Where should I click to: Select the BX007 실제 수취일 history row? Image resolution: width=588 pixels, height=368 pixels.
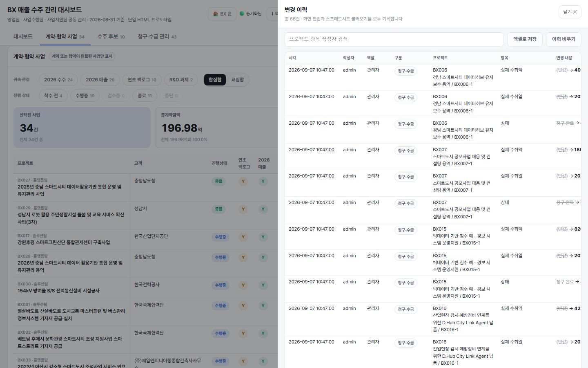(433, 183)
